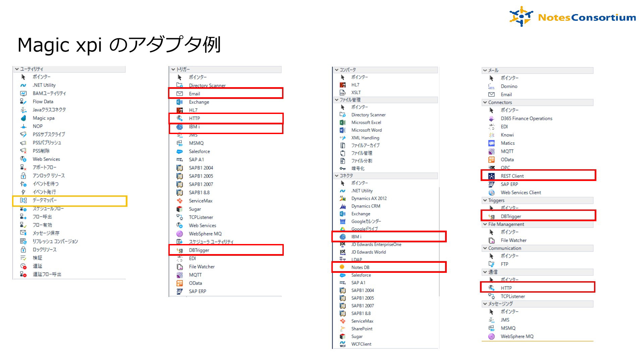Choose スケジュールフロー item

[48, 208]
